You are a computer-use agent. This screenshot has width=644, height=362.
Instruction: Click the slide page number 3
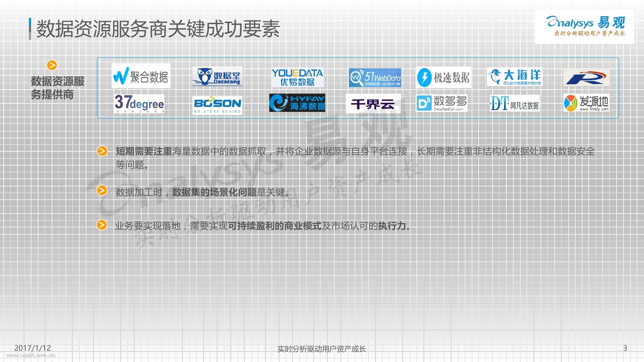click(625, 348)
